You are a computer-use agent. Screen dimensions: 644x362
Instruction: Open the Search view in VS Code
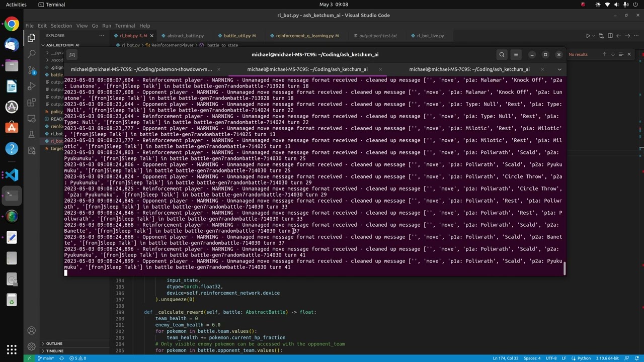(x=31, y=54)
